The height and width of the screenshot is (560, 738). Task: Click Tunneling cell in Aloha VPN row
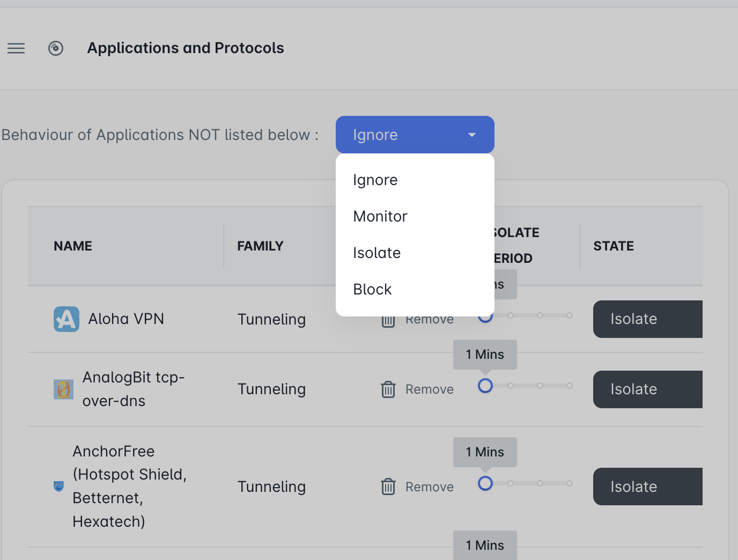271,320
